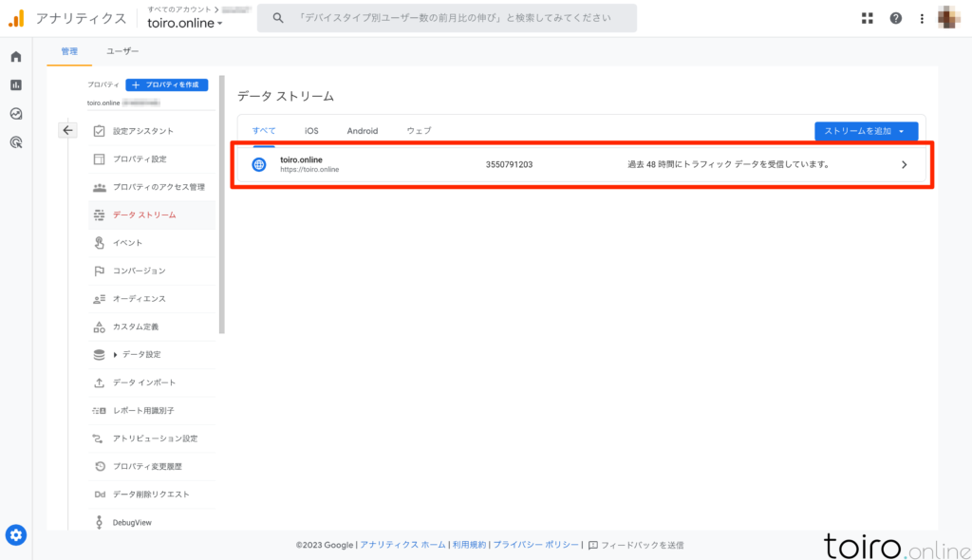Switch to the 管理 tab
Viewport: 972px width, 560px height.
point(69,51)
